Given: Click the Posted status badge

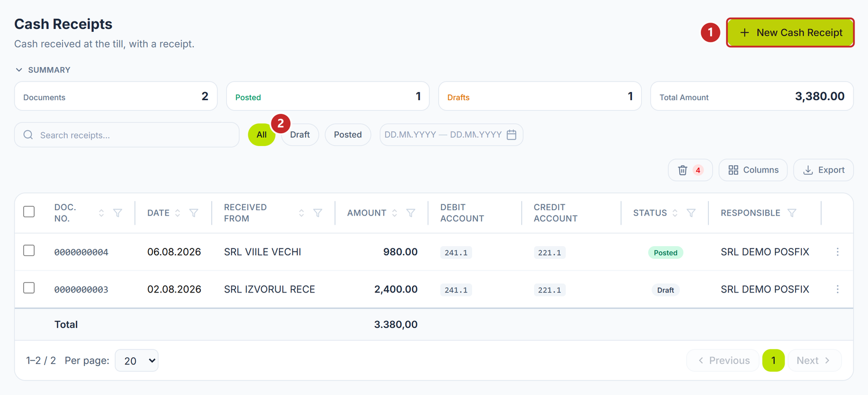Looking at the screenshot, I should click(x=665, y=253).
